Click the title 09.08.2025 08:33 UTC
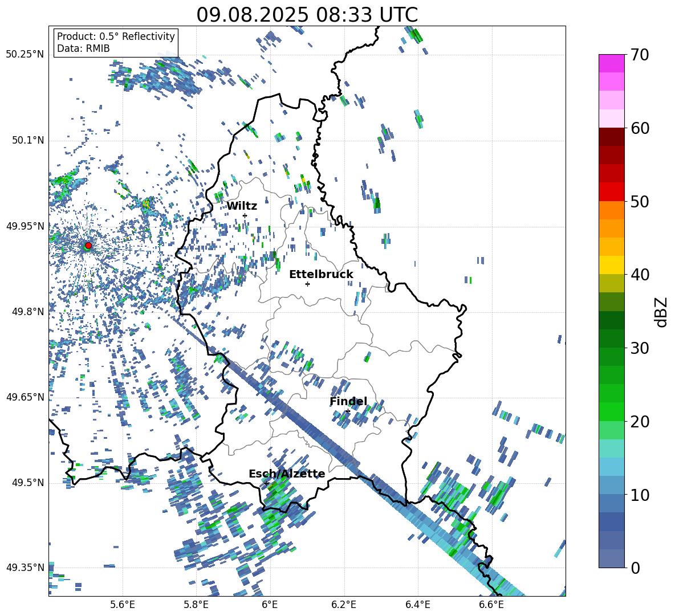Image resolution: width=675 pixels, height=616 pixels. (x=307, y=15)
